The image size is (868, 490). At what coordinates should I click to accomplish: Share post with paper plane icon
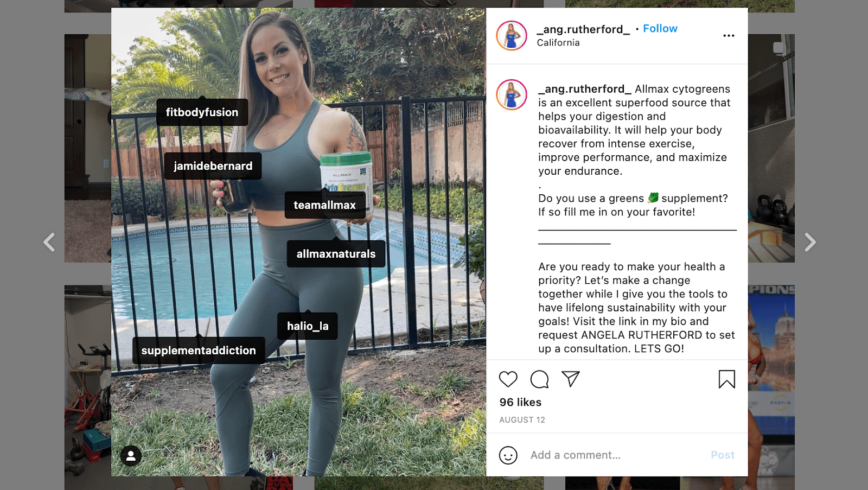point(571,379)
